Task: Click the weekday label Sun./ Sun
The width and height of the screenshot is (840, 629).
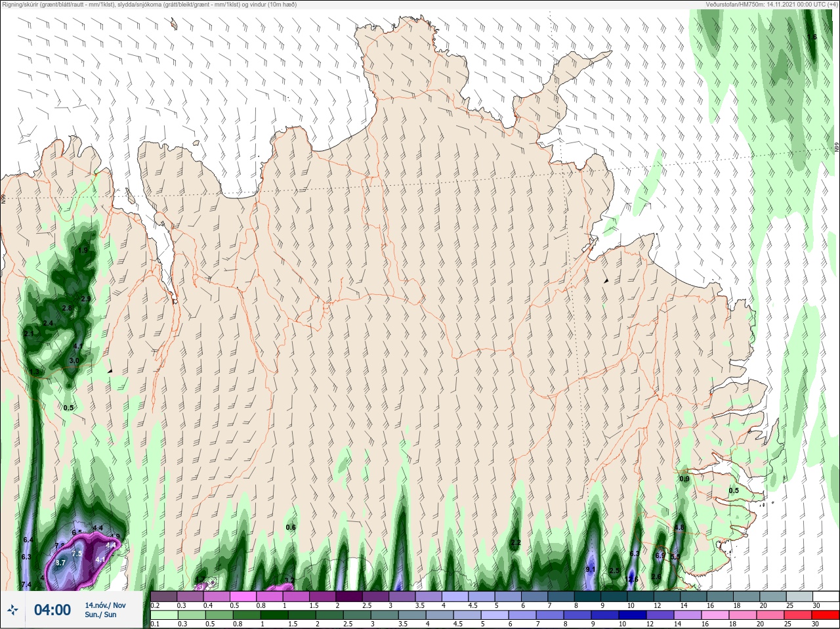Action: [x=100, y=615]
